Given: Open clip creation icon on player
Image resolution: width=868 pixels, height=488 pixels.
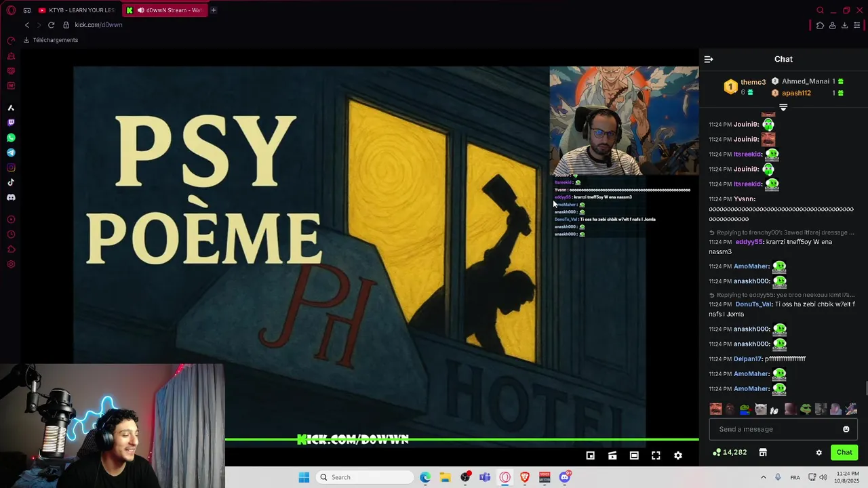Looking at the screenshot, I should coord(612,455).
